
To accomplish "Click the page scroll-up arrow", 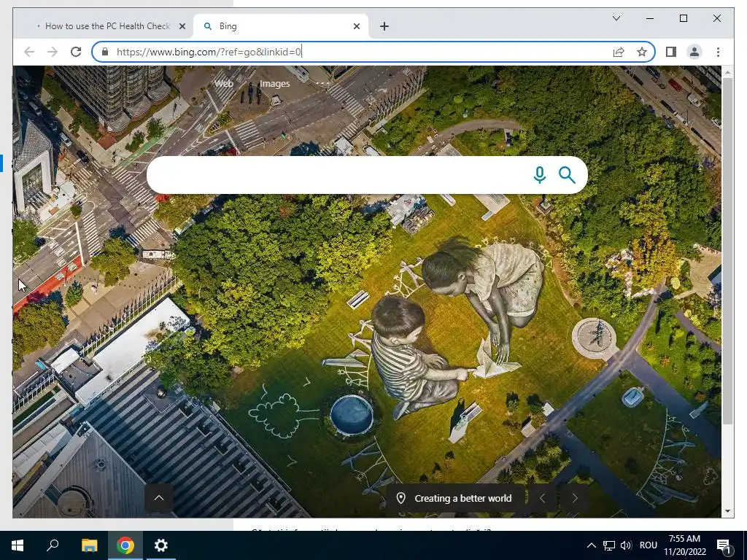I will point(727,72).
